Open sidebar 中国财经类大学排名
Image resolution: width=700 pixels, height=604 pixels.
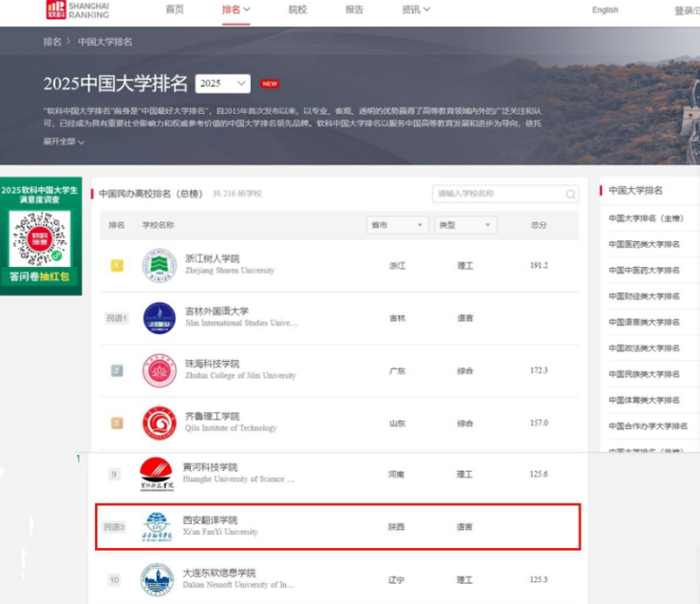[644, 296]
